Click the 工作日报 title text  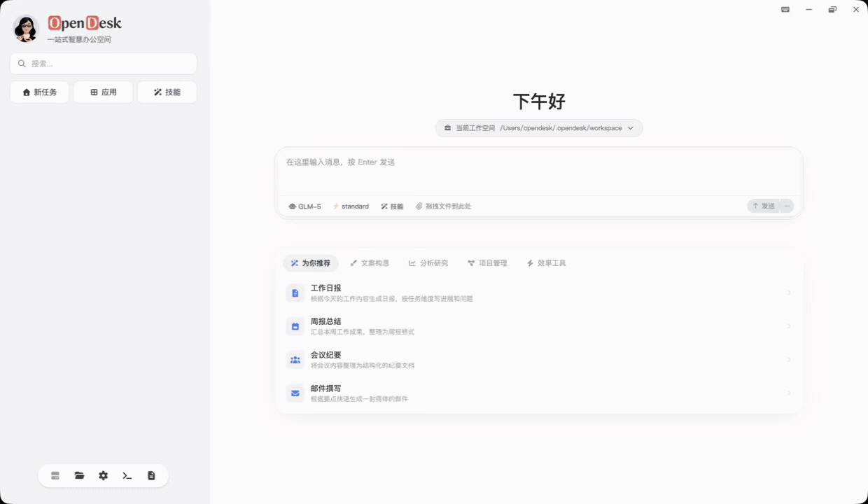[325, 288]
